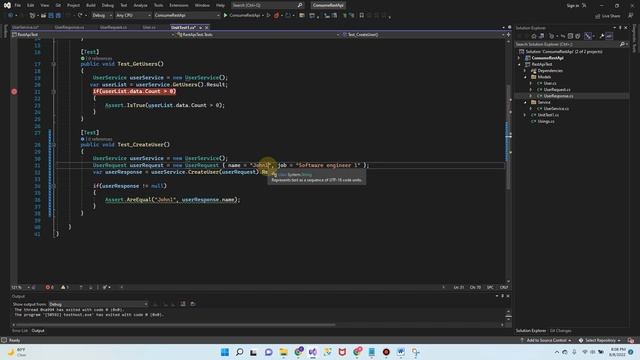The height and width of the screenshot is (360, 640).
Task: Collapse the Service folder
Action: [525, 102]
